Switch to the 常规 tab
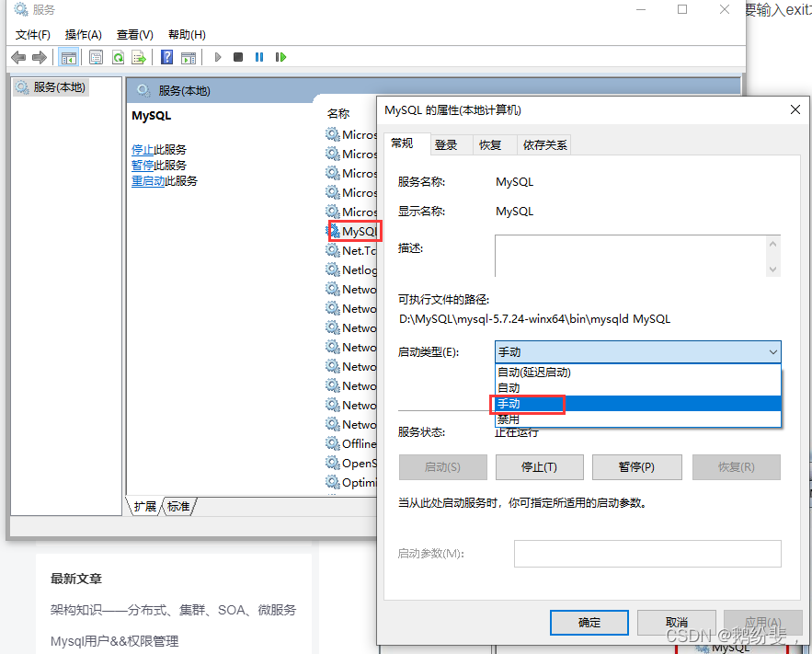The width and height of the screenshot is (812, 654). (402, 143)
